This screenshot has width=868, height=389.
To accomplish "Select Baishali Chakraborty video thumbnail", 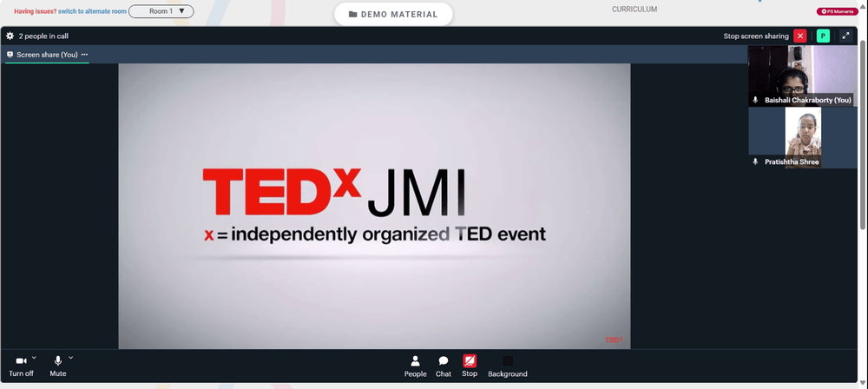I will [x=802, y=76].
